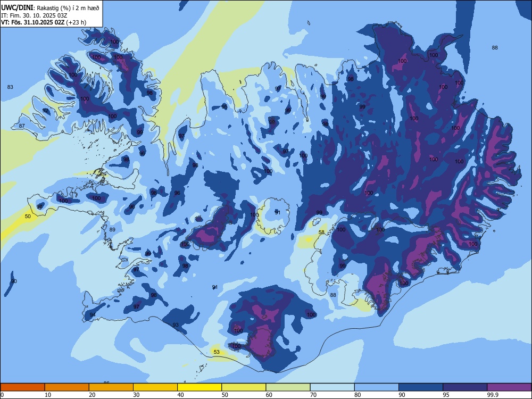
Task: Click the '70' tick label on the color scale
Action: [313, 395]
